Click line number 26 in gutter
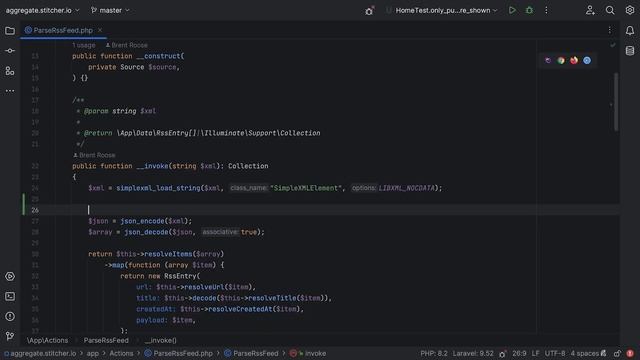Screen dimensions: 640x360 click(x=35, y=210)
